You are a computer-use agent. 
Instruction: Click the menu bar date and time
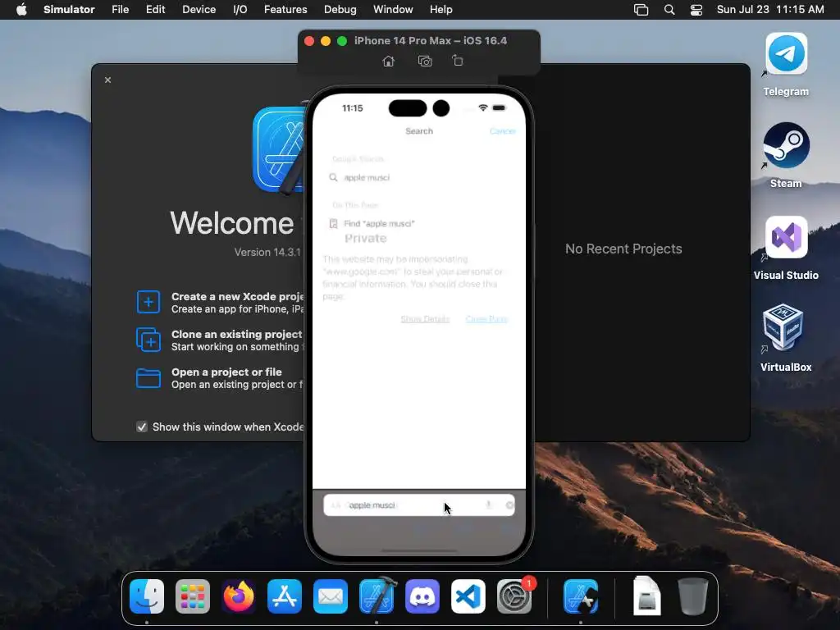770,10
